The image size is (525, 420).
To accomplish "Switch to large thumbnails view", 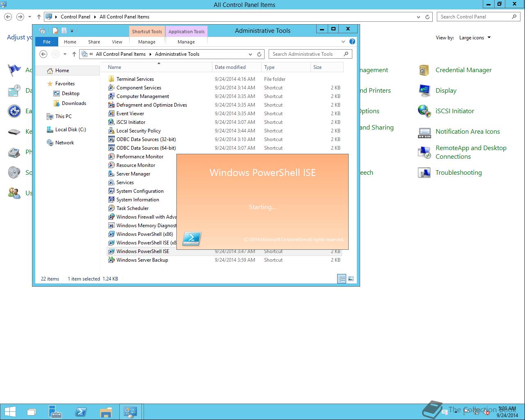I will pos(351,279).
